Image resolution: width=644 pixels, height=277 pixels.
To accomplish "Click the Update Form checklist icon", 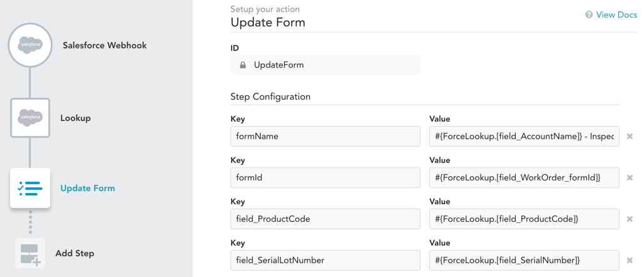I will (x=30, y=188).
